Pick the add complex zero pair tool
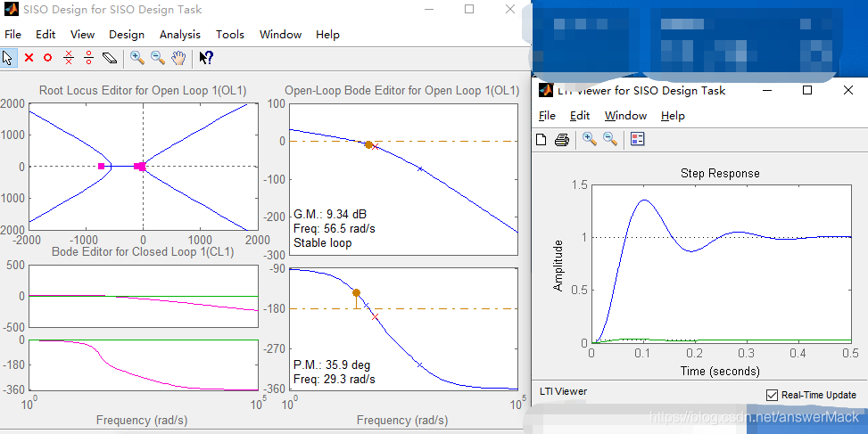 pos(88,58)
